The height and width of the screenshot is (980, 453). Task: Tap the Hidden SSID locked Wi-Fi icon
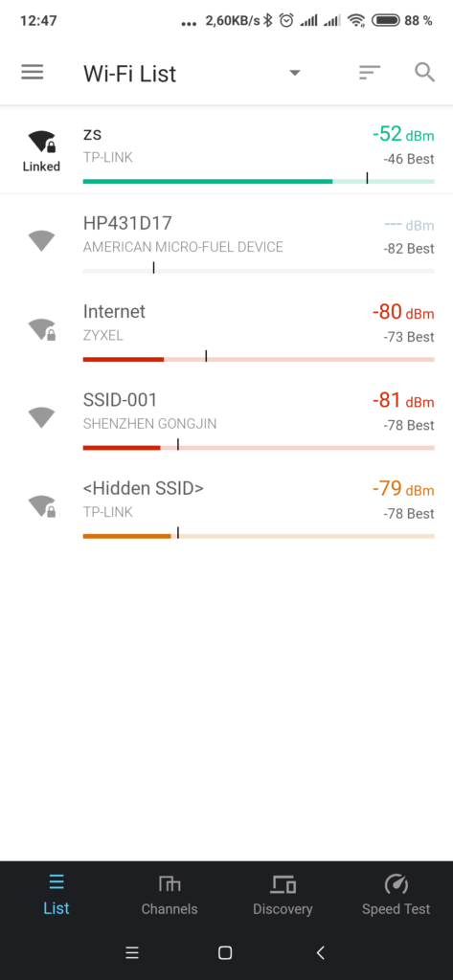41,505
